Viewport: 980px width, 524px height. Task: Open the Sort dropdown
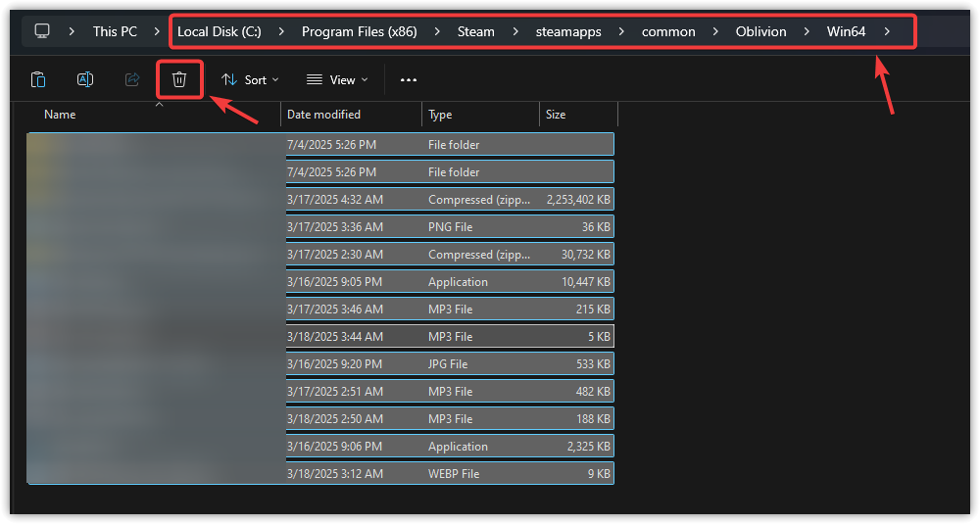coord(250,80)
